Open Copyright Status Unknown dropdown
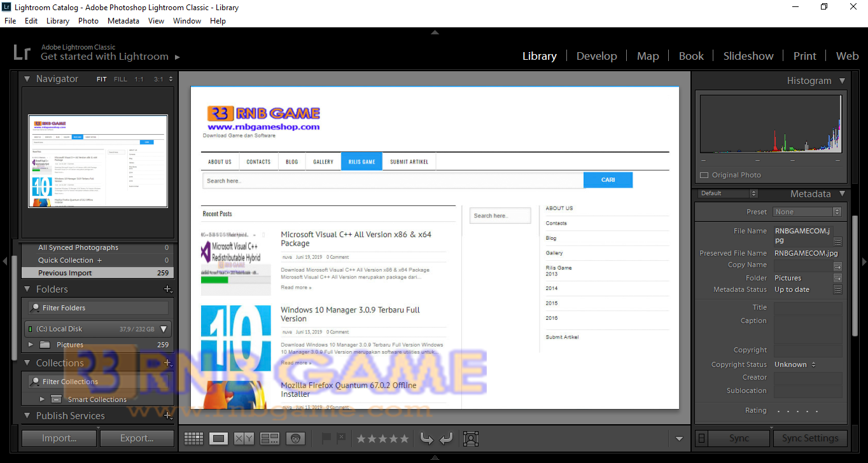This screenshot has width=868, height=463. click(795, 365)
